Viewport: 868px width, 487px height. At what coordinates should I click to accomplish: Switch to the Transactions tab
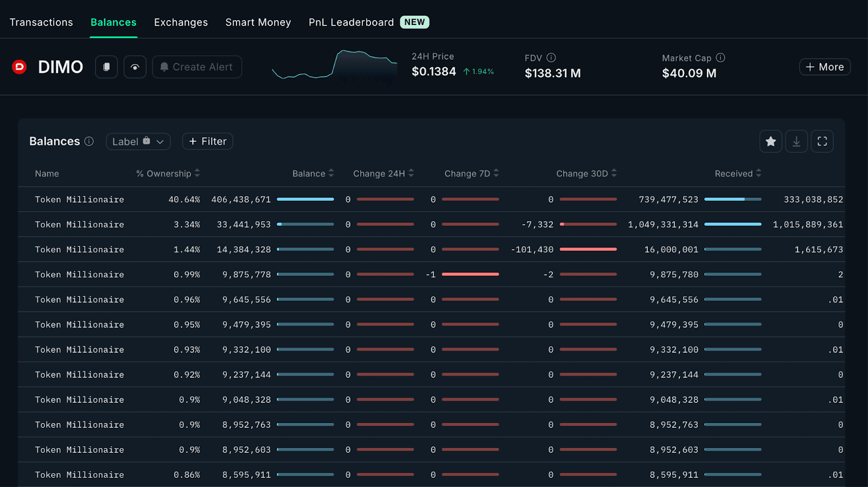(41, 22)
